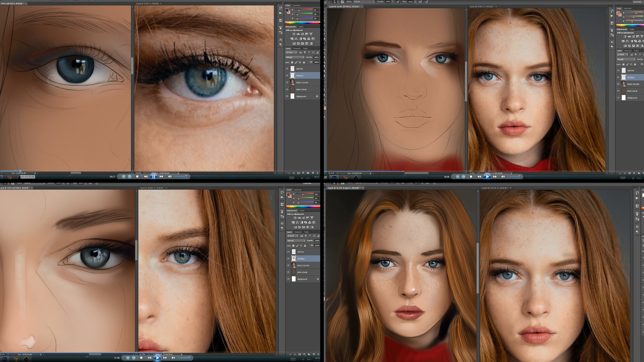This screenshot has height=362, width=644.
Task: Click the delete layer trash icon, top-left screenshot
Action: [317, 173]
